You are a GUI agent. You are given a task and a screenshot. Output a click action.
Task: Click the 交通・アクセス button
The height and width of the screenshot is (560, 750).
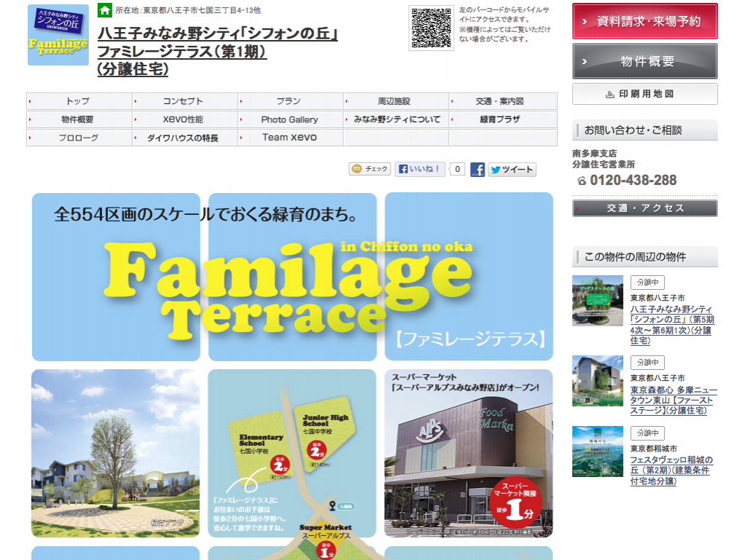coord(644,208)
